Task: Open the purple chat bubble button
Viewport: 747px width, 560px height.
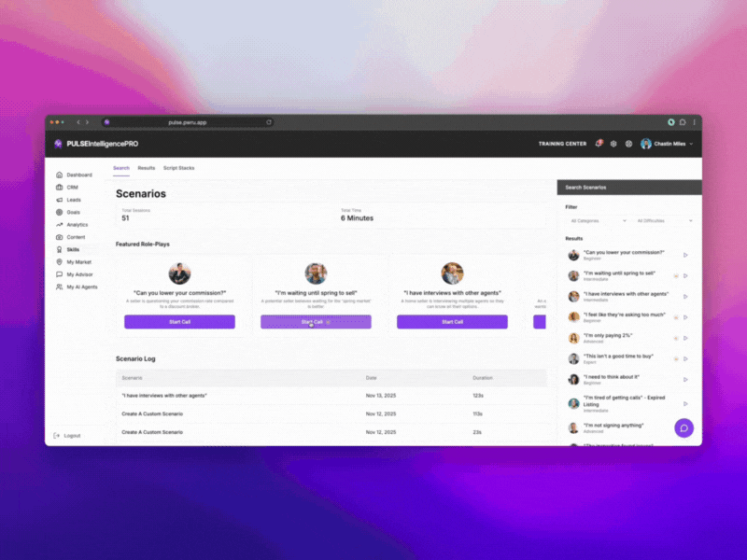Action: [684, 428]
